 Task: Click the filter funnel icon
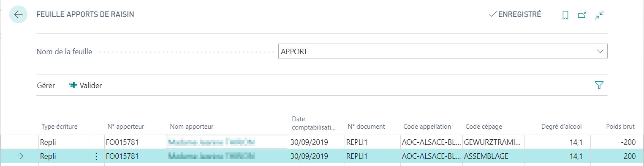(x=599, y=85)
